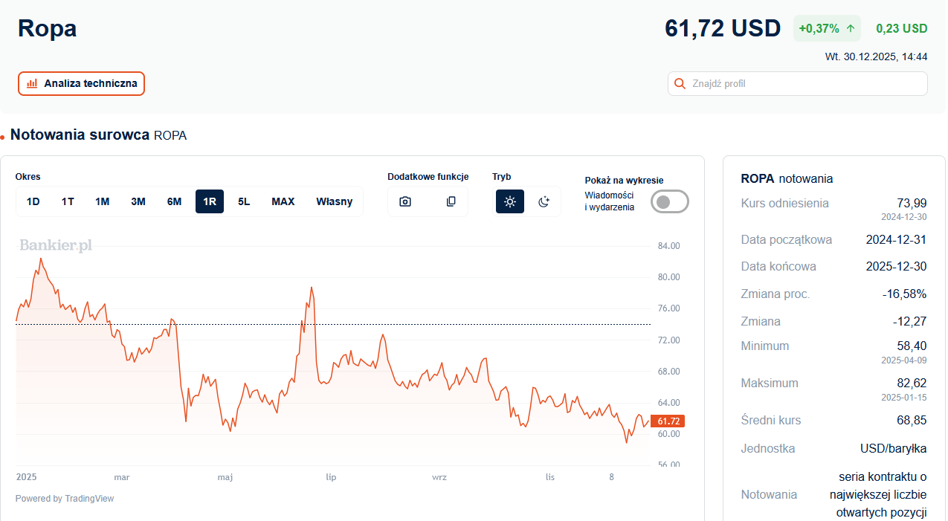Select the 1T period
The width and height of the screenshot is (948, 521).
click(68, 202)
